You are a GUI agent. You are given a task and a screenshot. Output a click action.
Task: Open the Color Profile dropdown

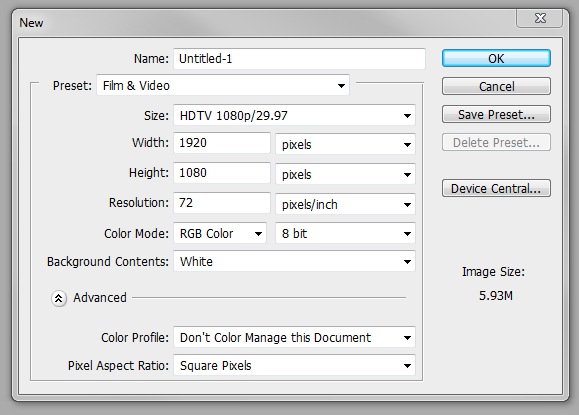pyautogui.click(x=294, y=337)
